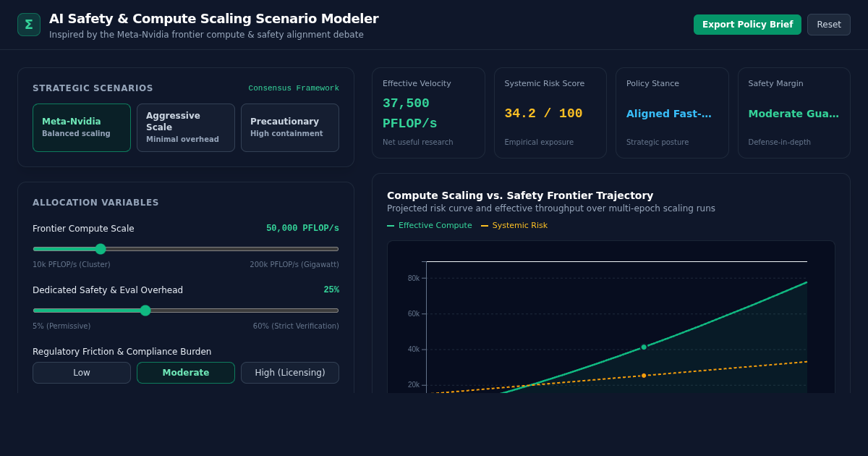
Task: Set regulatory friction to High (Licensing)
Action: pyautogui.click(x=290, y=373)
